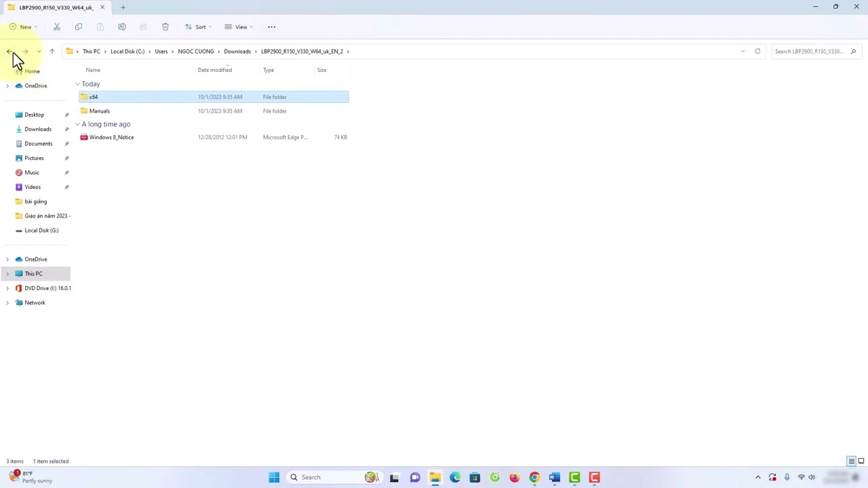This screenshot has height=488, width=868.
Task: Open Microsoft Word from taskbar
Action: click(x=555, y=477)
